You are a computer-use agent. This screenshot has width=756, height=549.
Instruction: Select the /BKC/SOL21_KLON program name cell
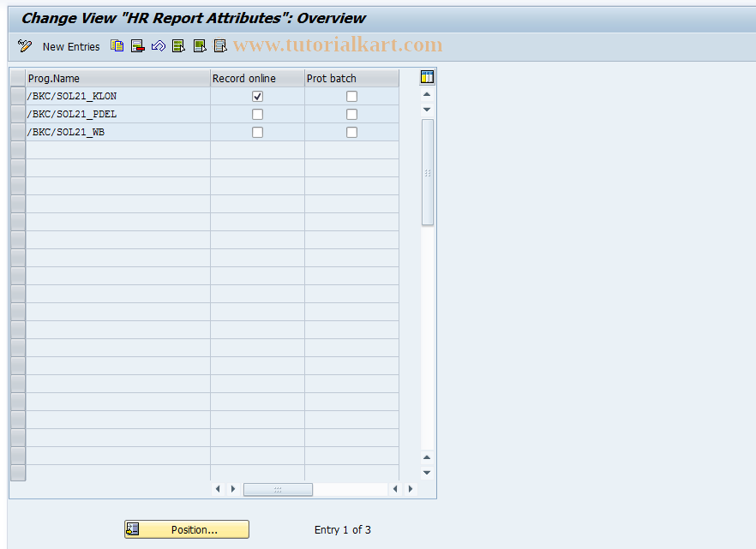coord(118,96)
